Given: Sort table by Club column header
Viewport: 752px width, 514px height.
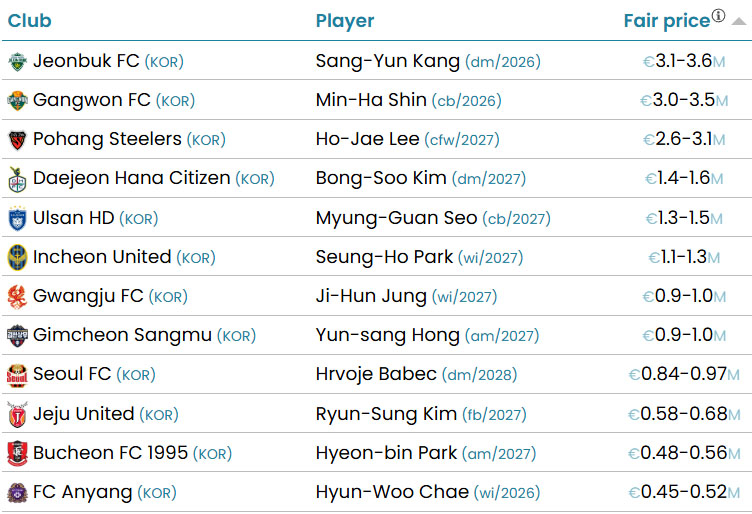Looking at the screenshot, I should coord(29,21).
